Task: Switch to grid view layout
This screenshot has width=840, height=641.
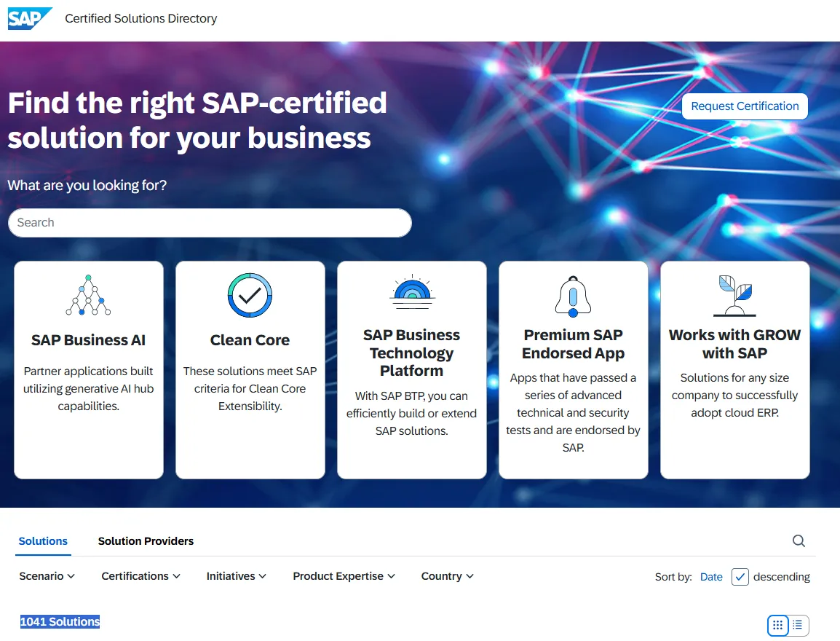Action: click(777, 625)
